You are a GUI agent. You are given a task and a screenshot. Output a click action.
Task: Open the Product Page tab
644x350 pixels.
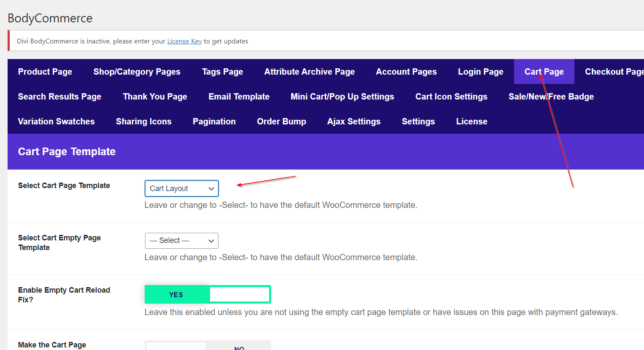click(x=45, y=72)
